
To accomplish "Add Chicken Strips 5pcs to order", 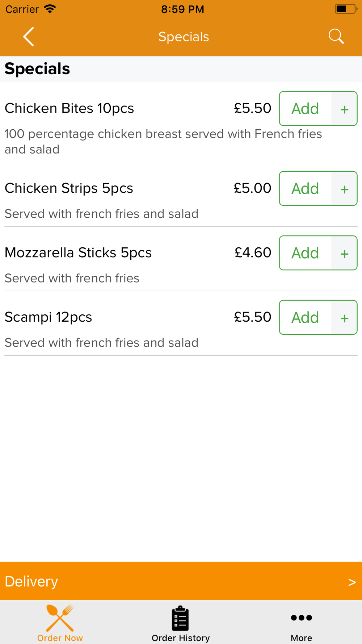I will click(x=305, y=188).
